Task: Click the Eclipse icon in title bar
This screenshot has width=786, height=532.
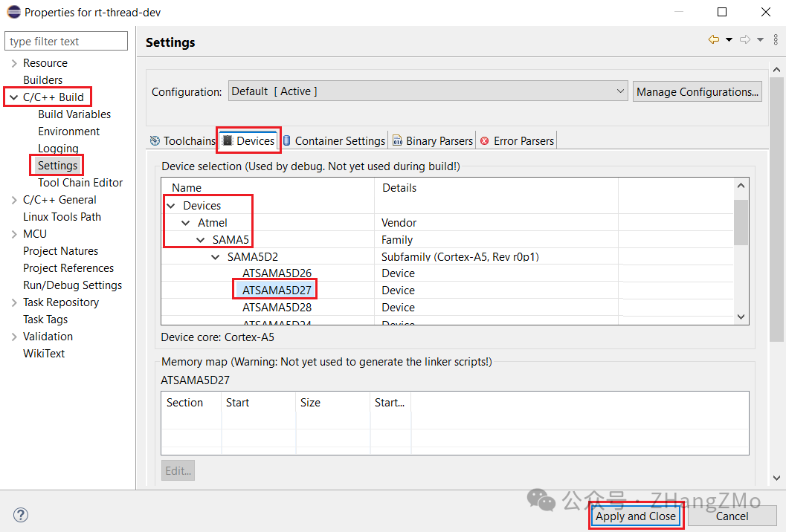Action: 13,12
